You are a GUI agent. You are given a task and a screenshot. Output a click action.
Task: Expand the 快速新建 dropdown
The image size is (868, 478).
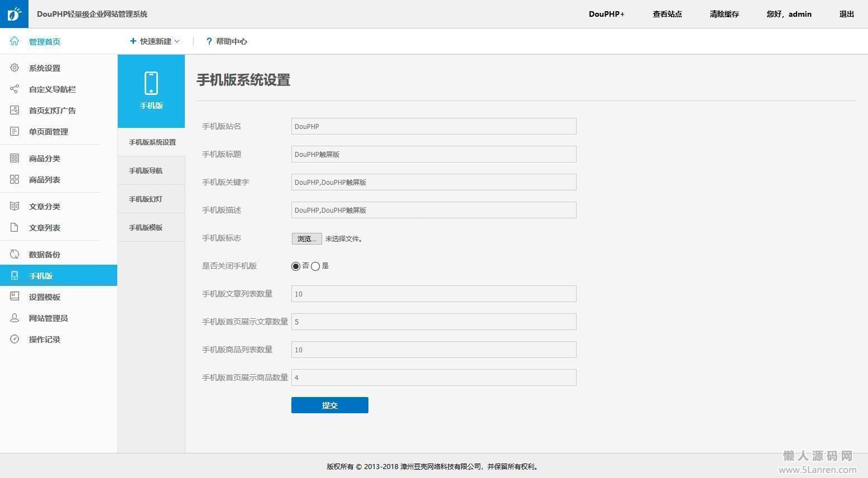coord(155,41)
